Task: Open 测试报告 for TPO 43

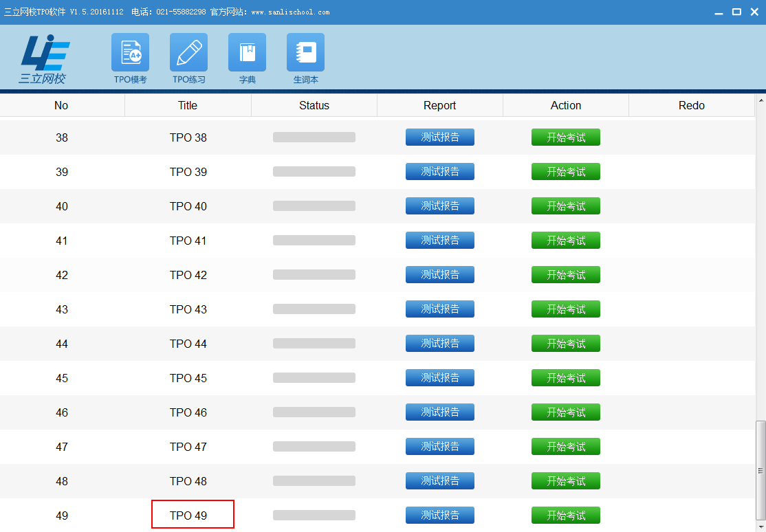Action: [439, 309]
